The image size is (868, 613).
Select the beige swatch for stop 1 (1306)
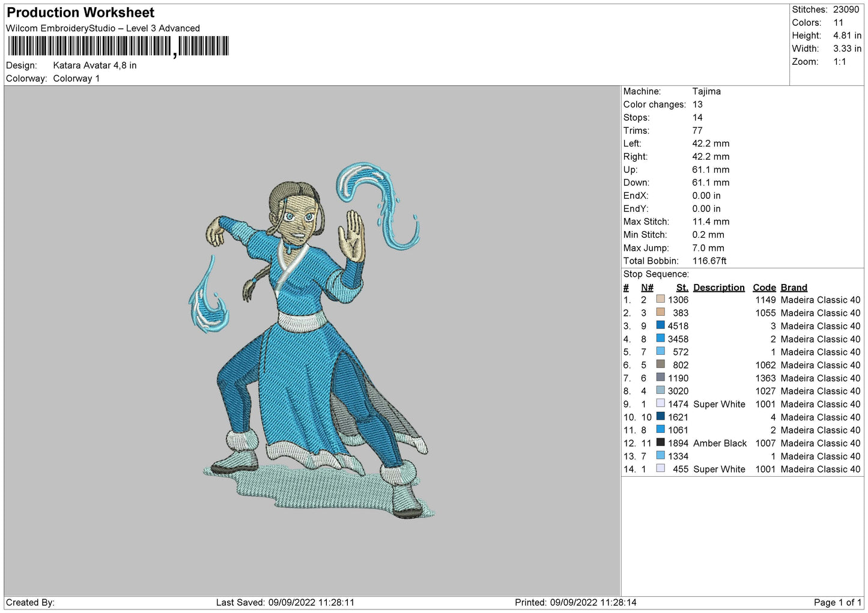pos(661,299)
